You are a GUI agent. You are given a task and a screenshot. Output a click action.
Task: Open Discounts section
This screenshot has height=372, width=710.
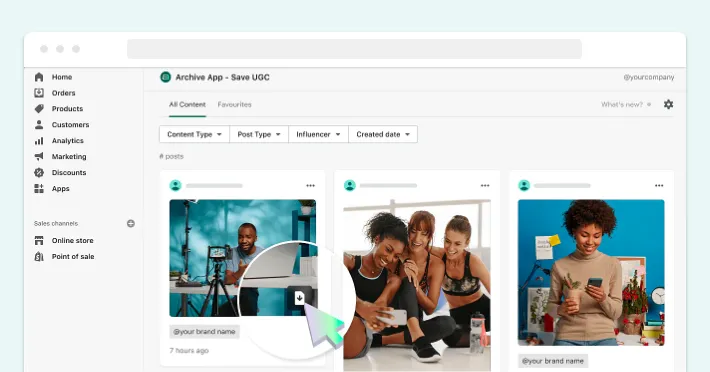pos(69,172)
